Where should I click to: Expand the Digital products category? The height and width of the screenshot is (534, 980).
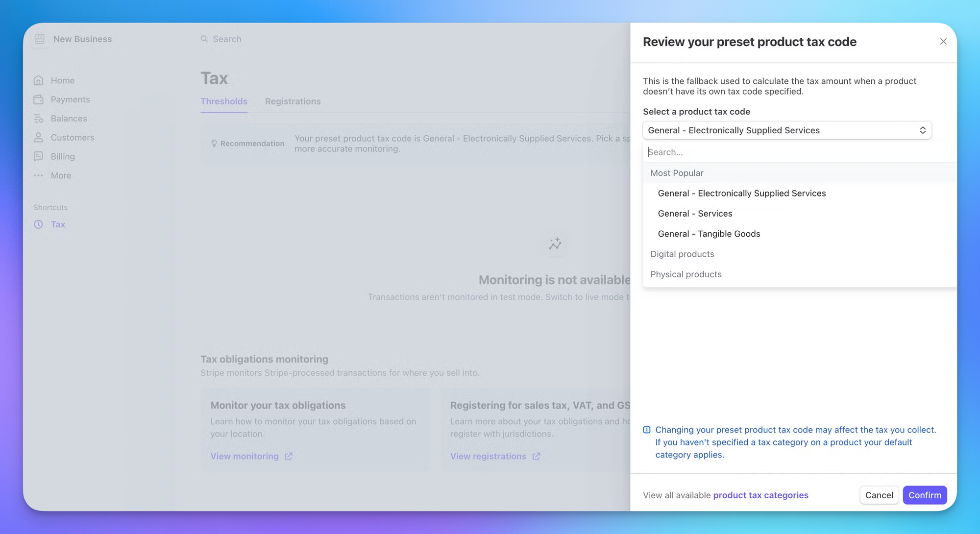(x=682, y=254)
